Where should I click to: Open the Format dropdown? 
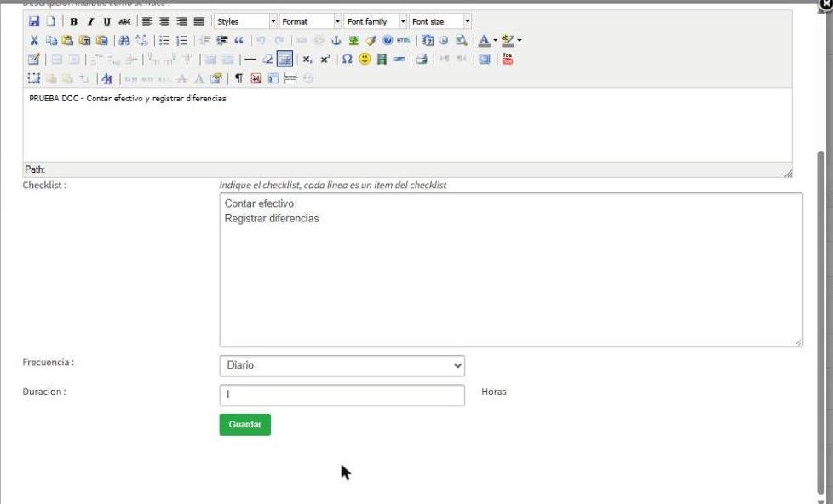(310, 22)
